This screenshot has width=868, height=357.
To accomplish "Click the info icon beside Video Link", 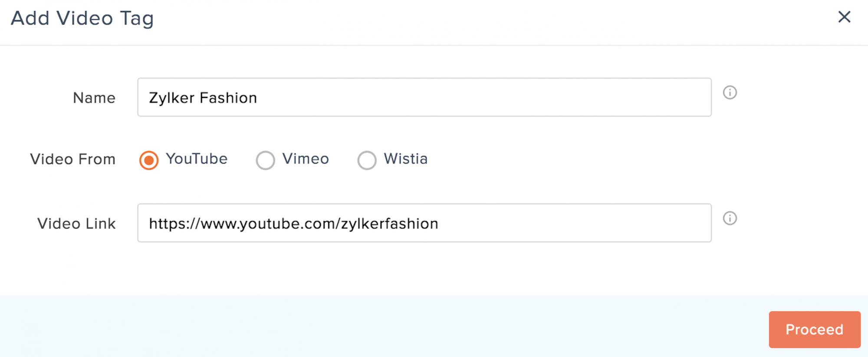I will [730, 218].
